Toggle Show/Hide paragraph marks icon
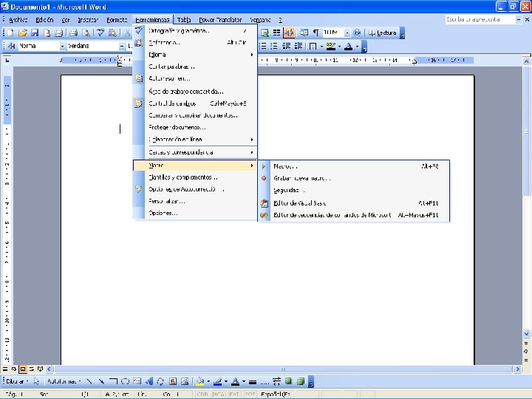Image resolution: width=532 pixels, height=399 pixels. (316, 33)
